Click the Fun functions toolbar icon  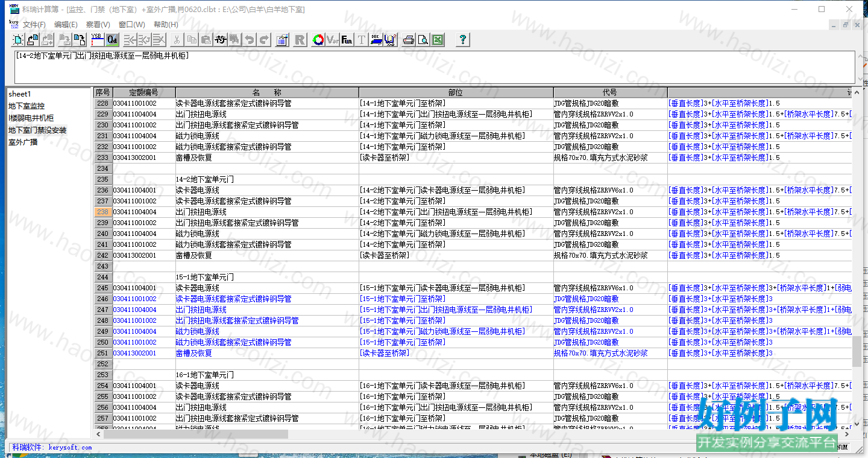[x=347, y=40]
